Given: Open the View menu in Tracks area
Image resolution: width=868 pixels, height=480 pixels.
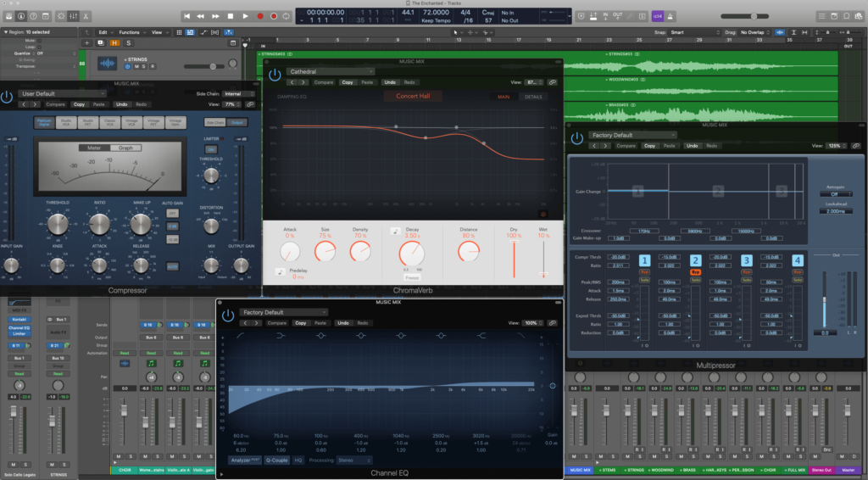Looking at the screenshot, I should [159, 32].
